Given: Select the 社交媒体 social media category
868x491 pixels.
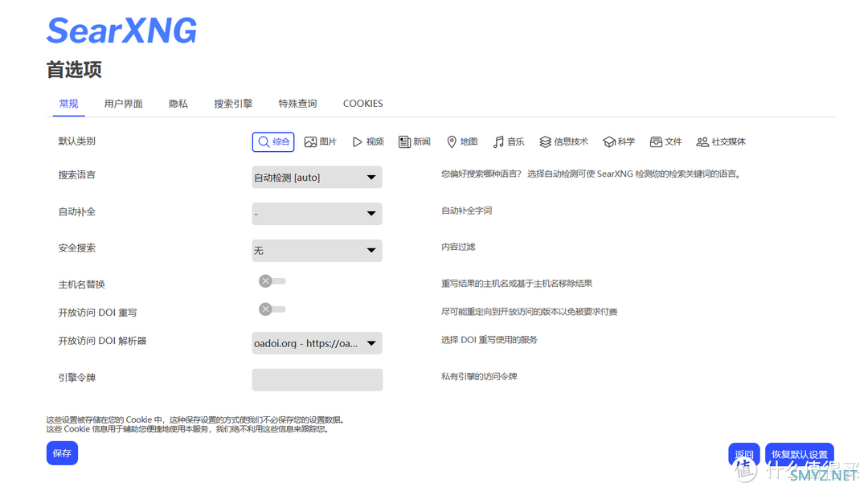Looking at the screenshot, I should 721,141.
